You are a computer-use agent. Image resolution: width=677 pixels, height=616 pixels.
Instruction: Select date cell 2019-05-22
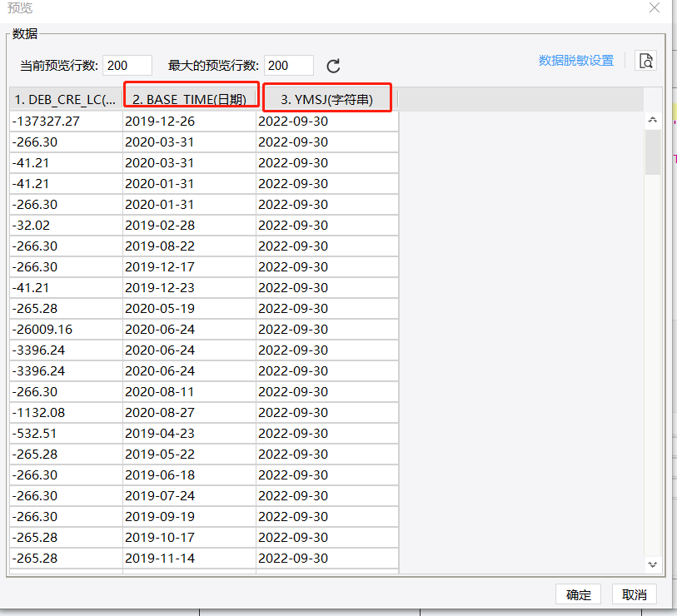(x=190, y=455)
